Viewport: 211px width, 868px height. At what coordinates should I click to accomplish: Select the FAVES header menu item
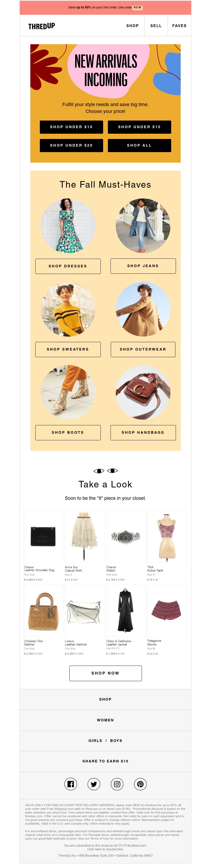click(179, 26)
